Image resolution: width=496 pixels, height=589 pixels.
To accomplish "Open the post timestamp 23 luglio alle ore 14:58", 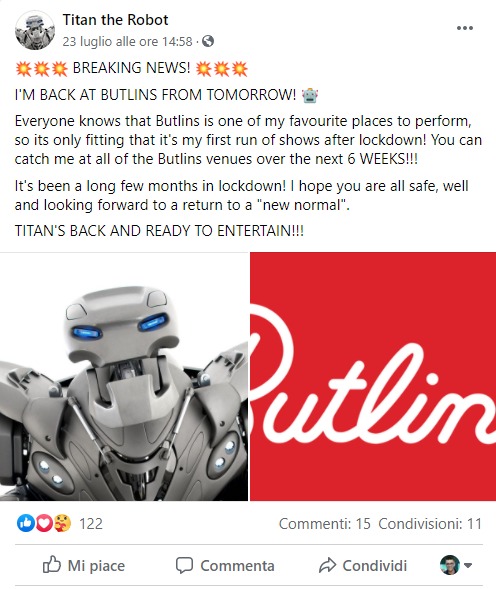I will (127, 41).
